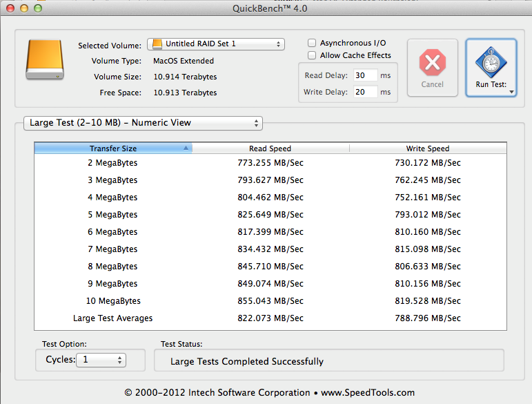Select the 10 MegaBytes result row
Image resolution: width=532 pixels, height=404 pixels.
(270, 301)
